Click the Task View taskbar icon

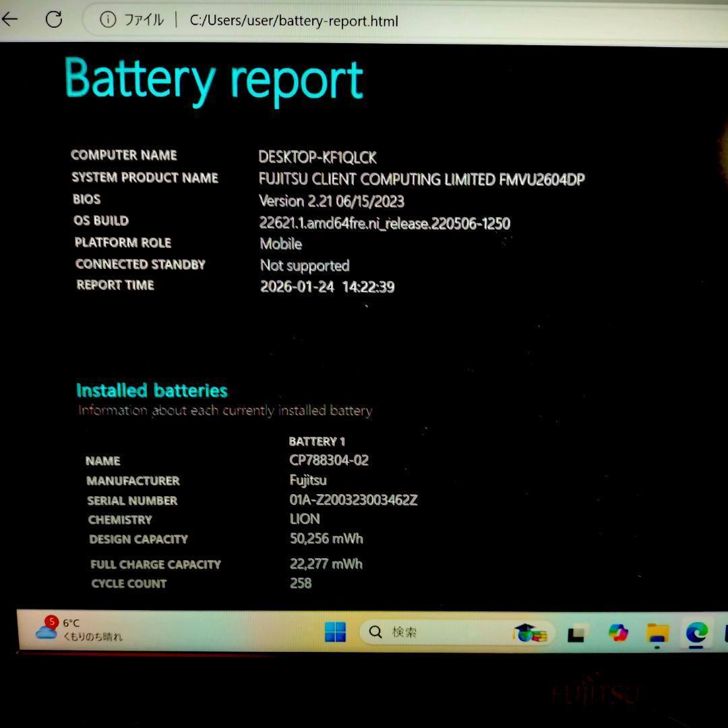coord(576,632)
